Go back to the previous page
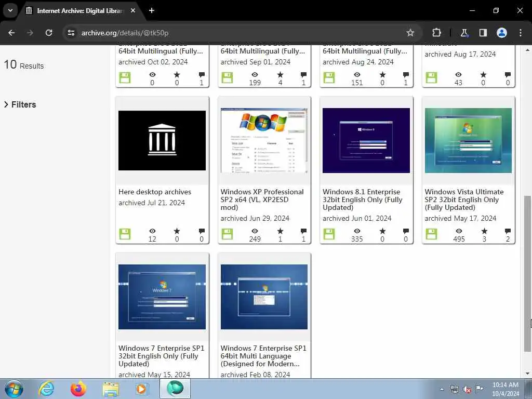532x399 pixels. click(x=11, y=33)
